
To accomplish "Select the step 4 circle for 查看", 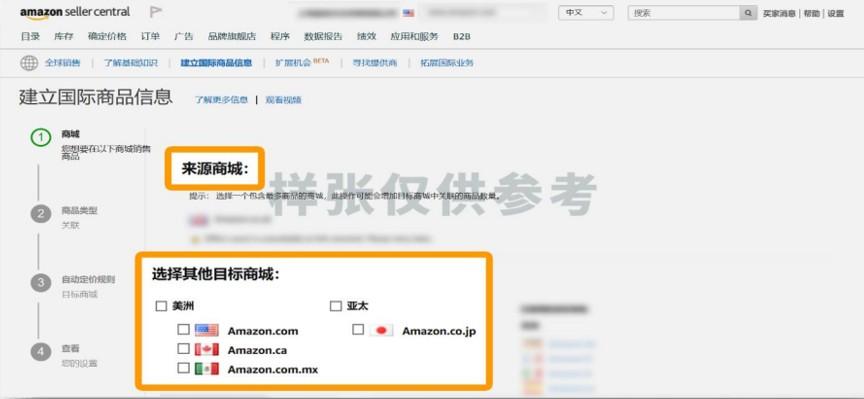I will click(41, 351).
